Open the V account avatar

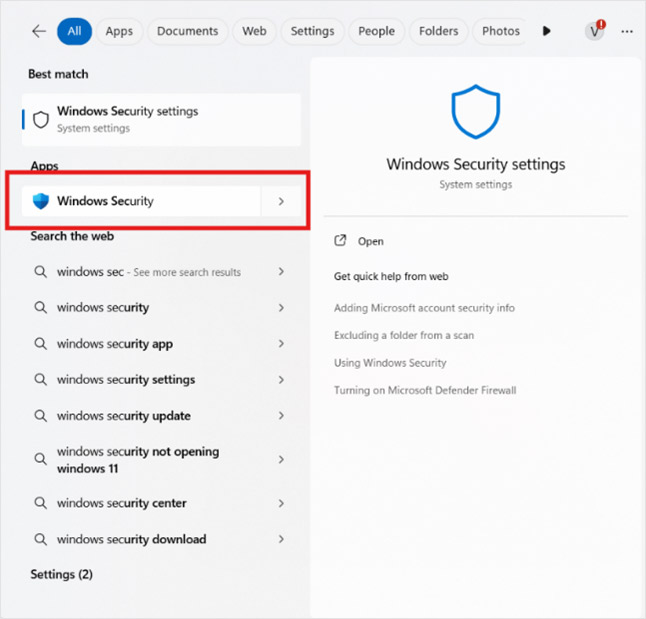pos(595,31)
